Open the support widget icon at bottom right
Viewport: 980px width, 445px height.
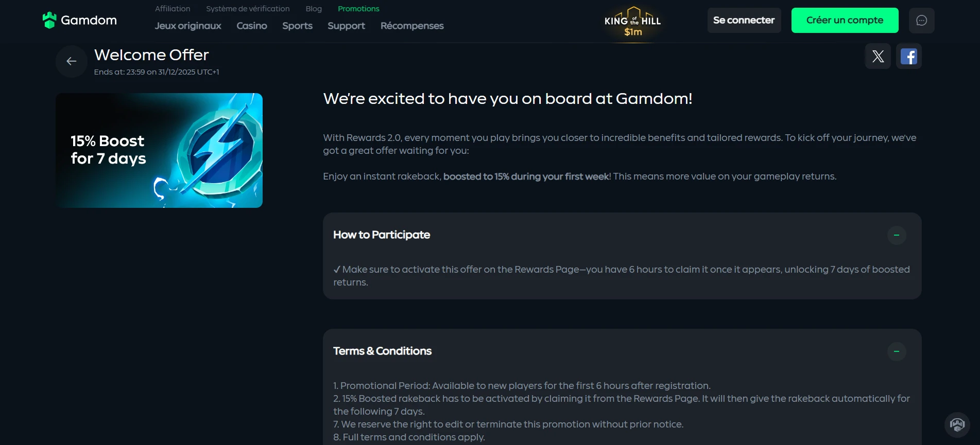(957, 425)
